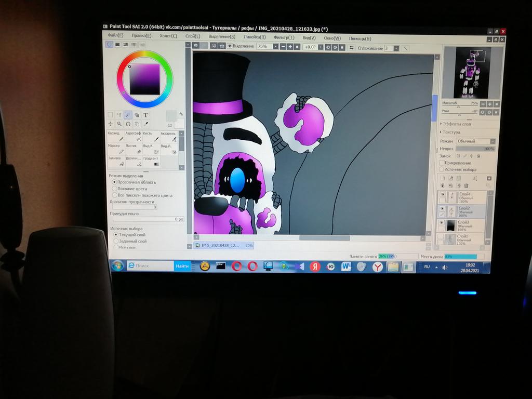Image resolution: width=532 pixels, height=399 pixels.
Task: Switch to the IMG_20210428_12... document tab
Action: click(x=224, y=245)
